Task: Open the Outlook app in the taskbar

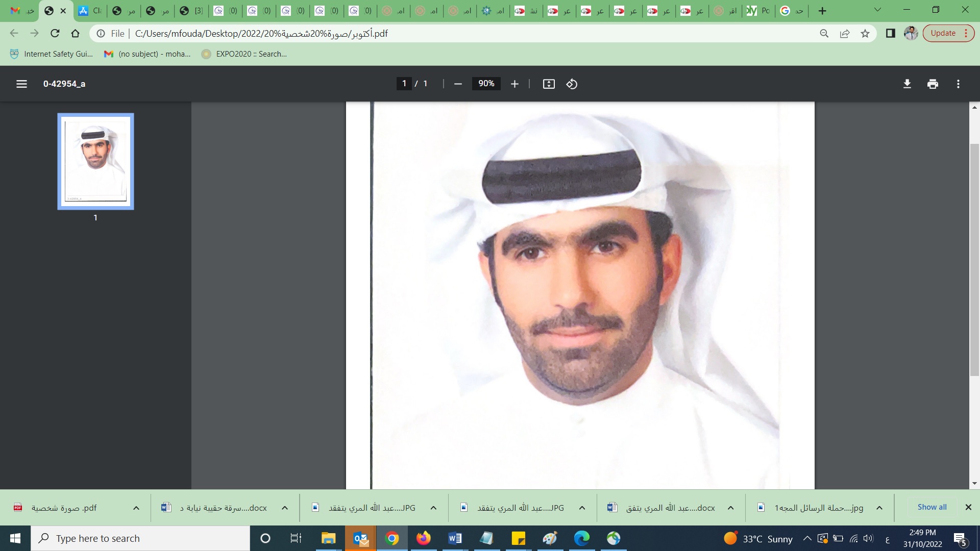Action: point(361,538)
